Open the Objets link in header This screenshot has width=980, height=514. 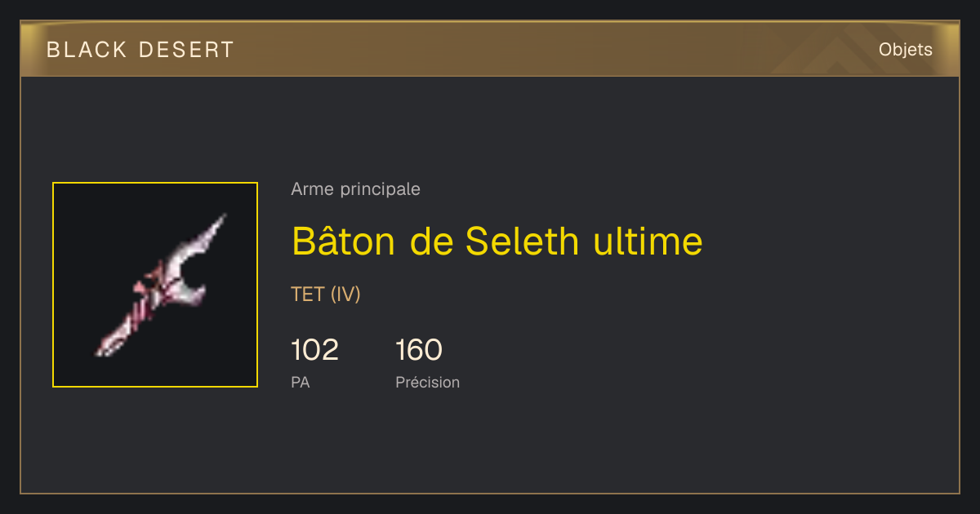905,50
